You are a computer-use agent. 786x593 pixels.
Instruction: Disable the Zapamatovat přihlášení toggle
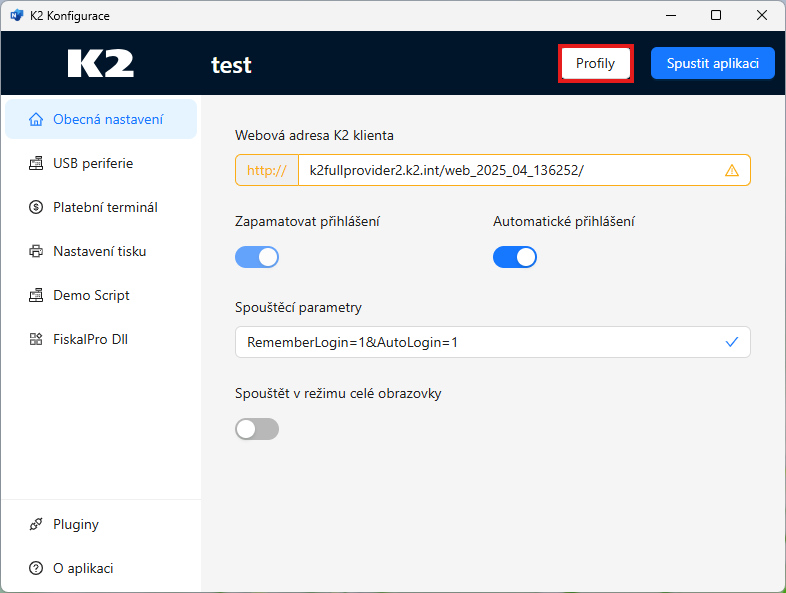(257, 257)
